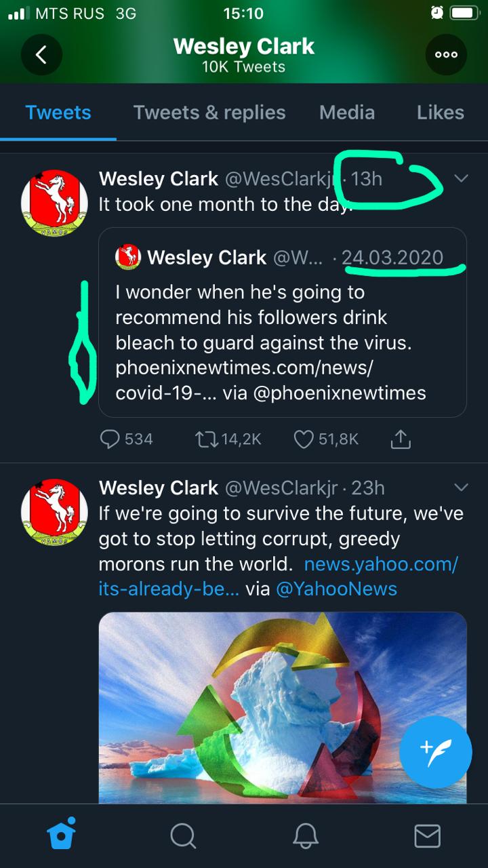Switch to the Tweets & replies tab
Image resolution: width=488 pixels, height=868 pixels.
point(209,113)
